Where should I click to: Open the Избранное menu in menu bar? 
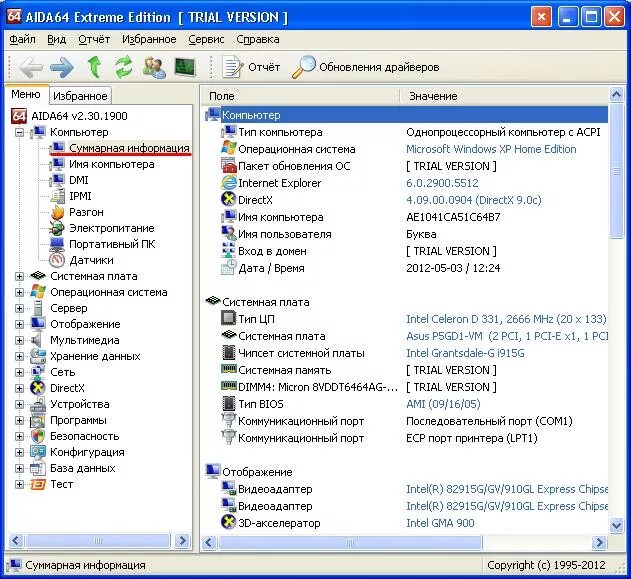pyautogui.click(x=149, y=39)
